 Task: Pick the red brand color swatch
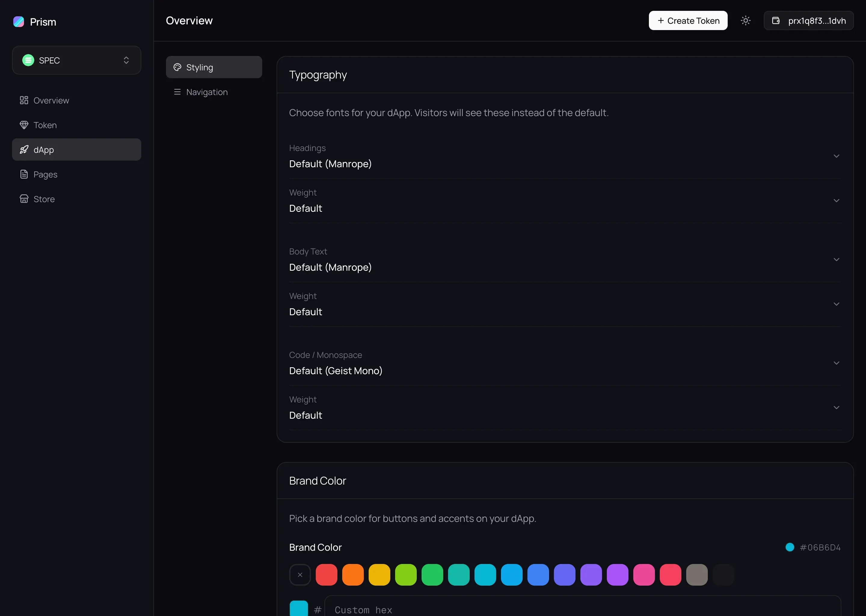(326, 575)
